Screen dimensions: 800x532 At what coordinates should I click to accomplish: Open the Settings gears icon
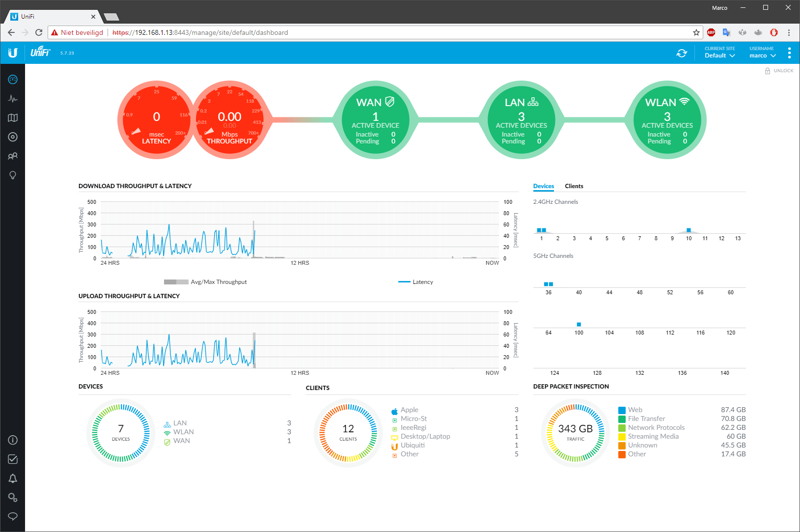[13, 498]
